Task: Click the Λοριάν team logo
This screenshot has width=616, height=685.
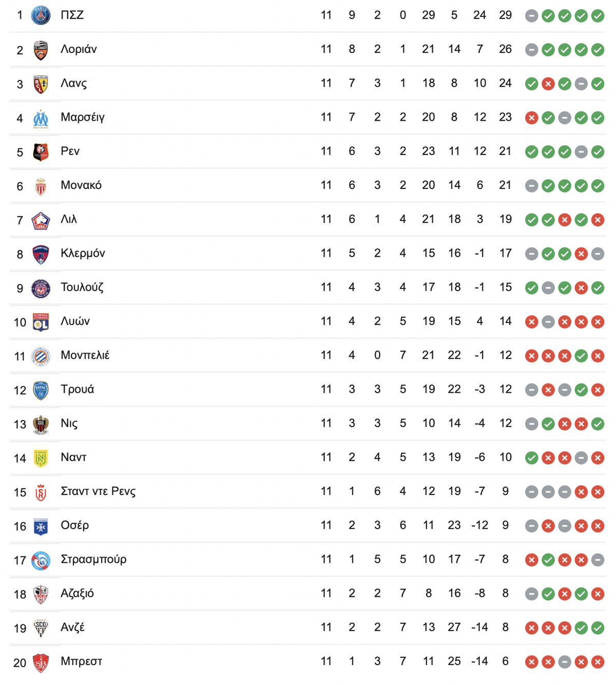Action: (x=41, y=50)
